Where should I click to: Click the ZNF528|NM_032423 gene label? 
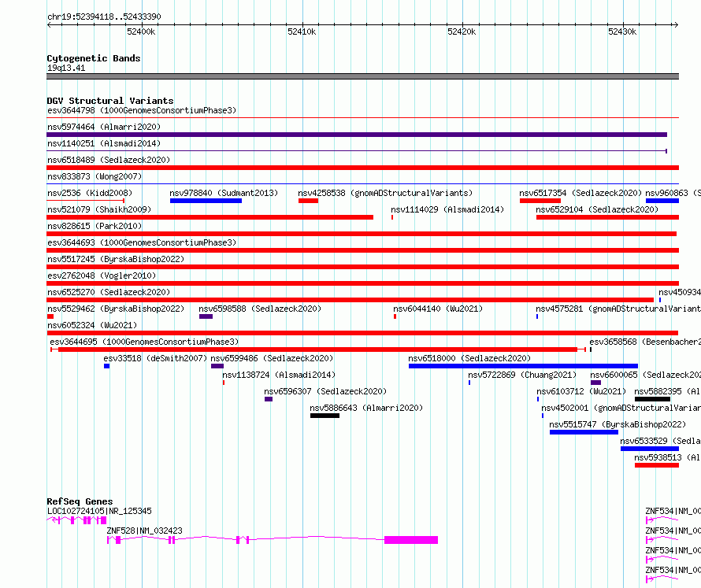144,531
